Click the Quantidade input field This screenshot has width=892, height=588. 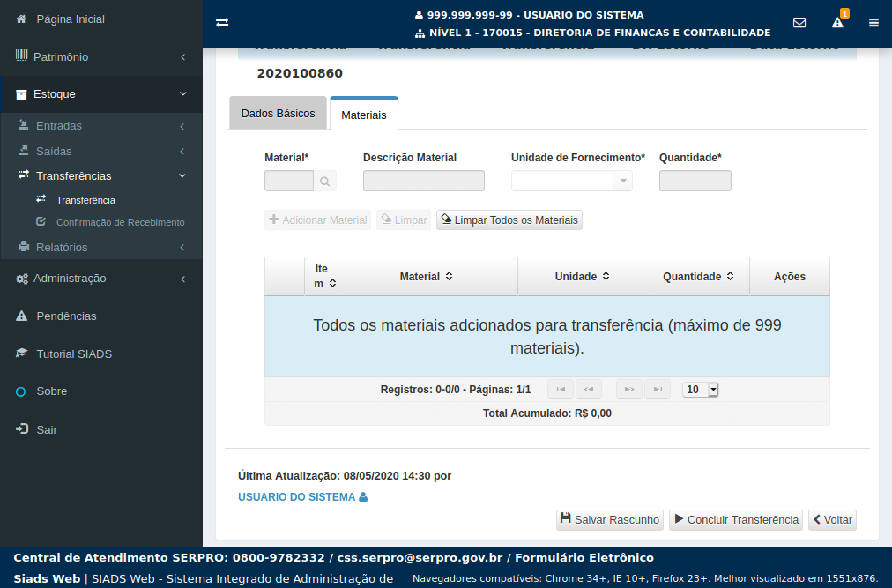[695, 181]
